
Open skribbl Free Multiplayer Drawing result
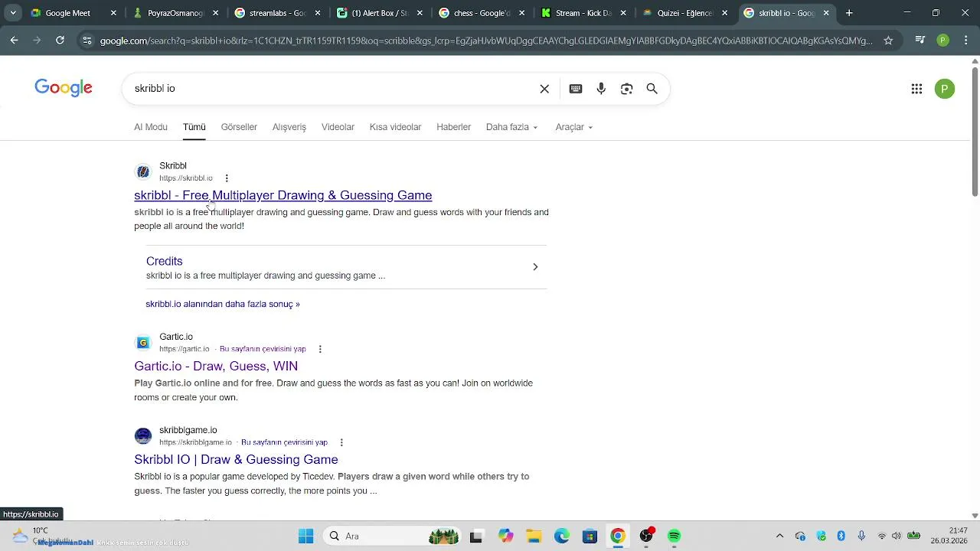(283, 195)
